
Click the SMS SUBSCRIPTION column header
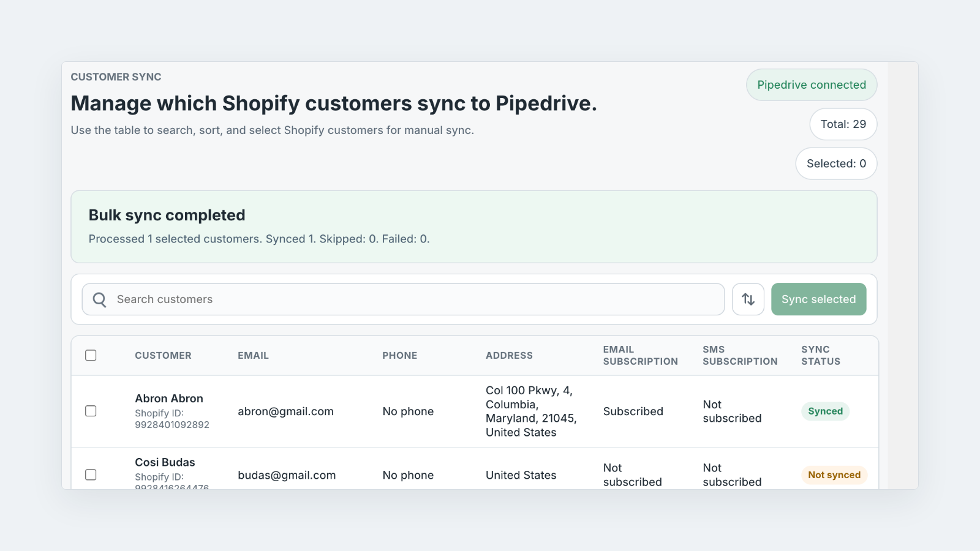740,356
